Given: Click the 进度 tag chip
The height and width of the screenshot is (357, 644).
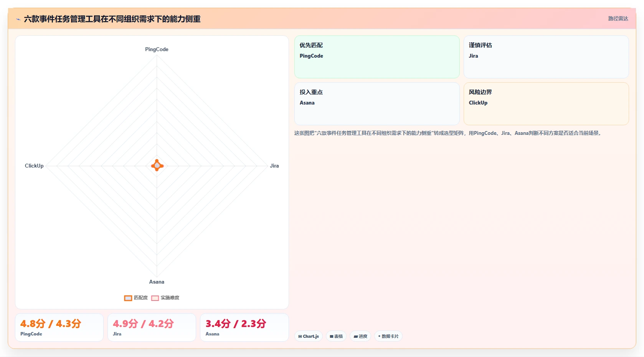Looking at the screenshot, I should tap(360, 336).
